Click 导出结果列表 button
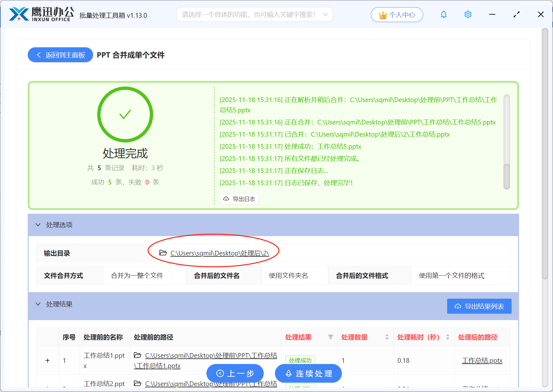553x392 pixels. tap(479, 306)
